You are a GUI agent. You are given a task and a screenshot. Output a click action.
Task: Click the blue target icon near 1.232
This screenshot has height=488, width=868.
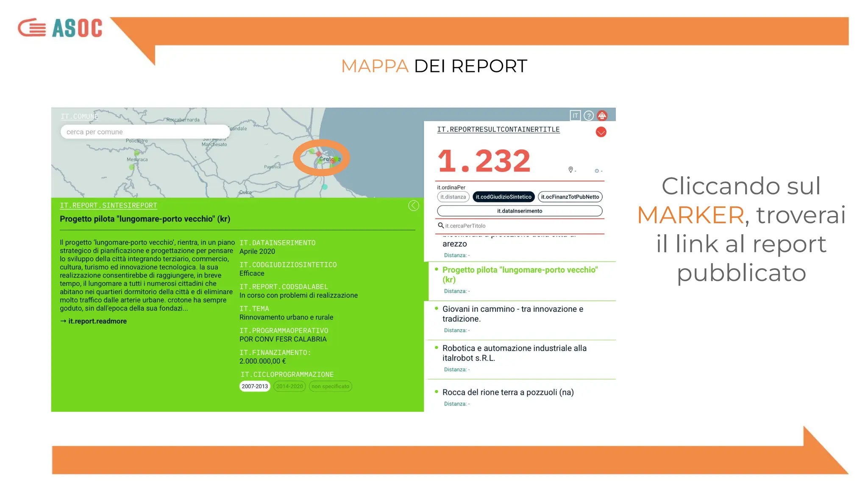point(597,171)
